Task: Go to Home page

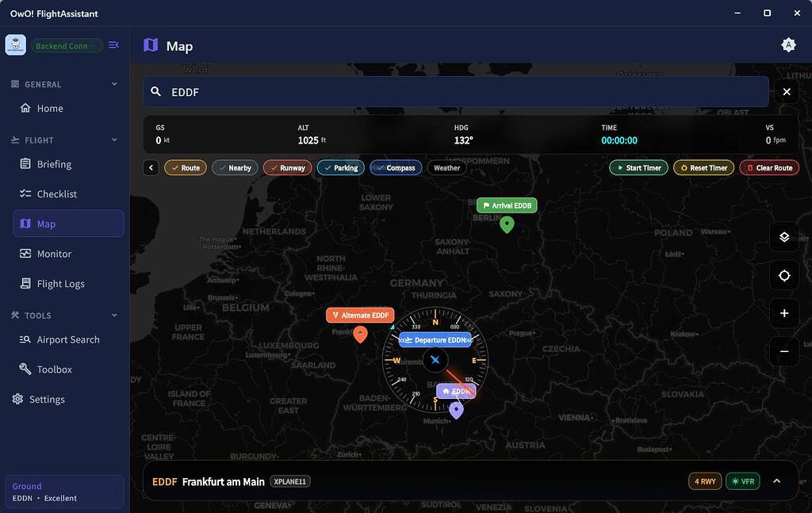Action: point(68,108)
